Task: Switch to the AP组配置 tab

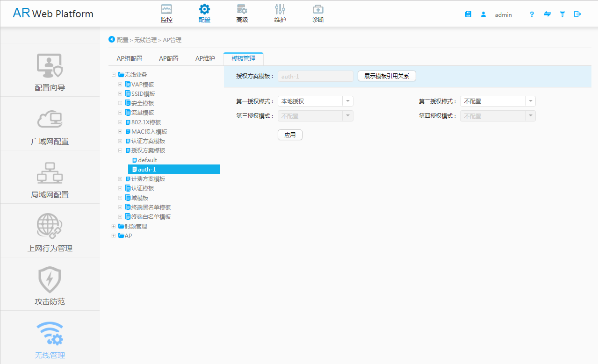Action: [x=130, y=59]
